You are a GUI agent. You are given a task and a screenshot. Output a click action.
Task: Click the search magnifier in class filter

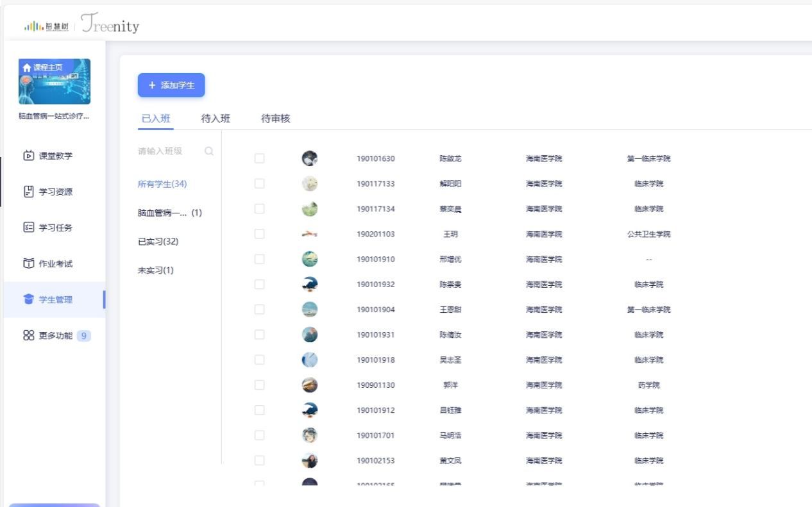pyautogui.click(x=209, y=151)
